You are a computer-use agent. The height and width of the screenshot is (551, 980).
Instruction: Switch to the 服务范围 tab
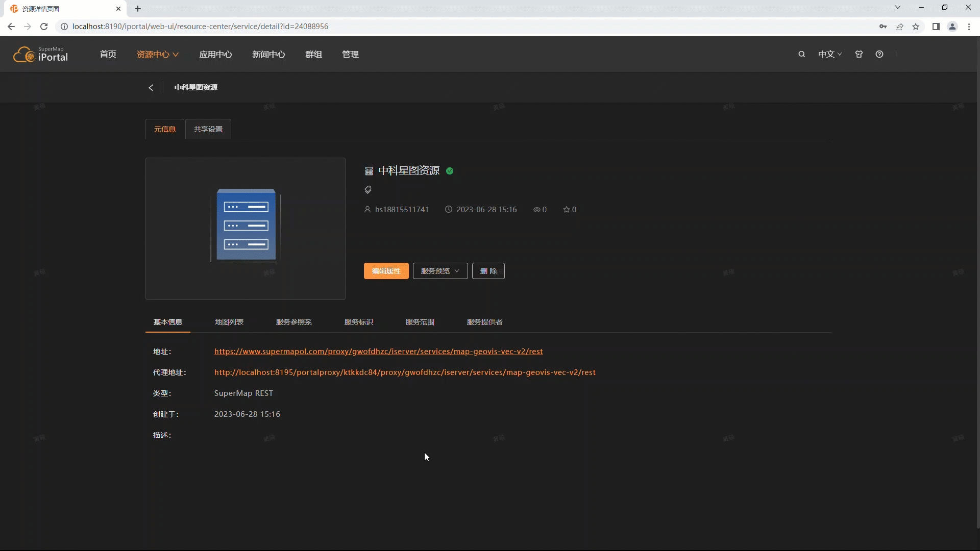[420, 322]
